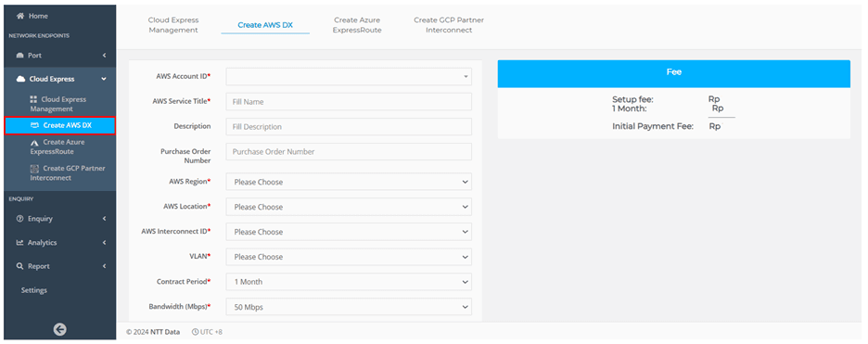
Task: Click the AWS Service Title field
Action: click(x=349, y=101)
